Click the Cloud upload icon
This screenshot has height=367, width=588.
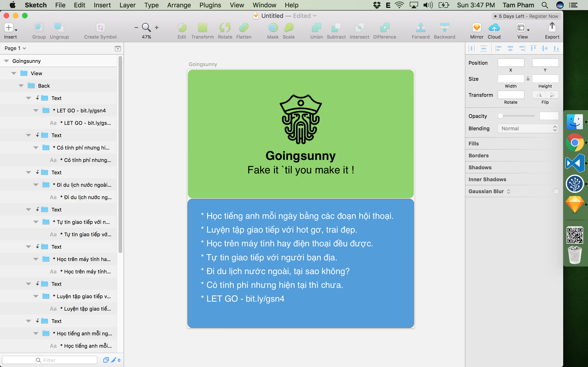(x=494, y=28)
